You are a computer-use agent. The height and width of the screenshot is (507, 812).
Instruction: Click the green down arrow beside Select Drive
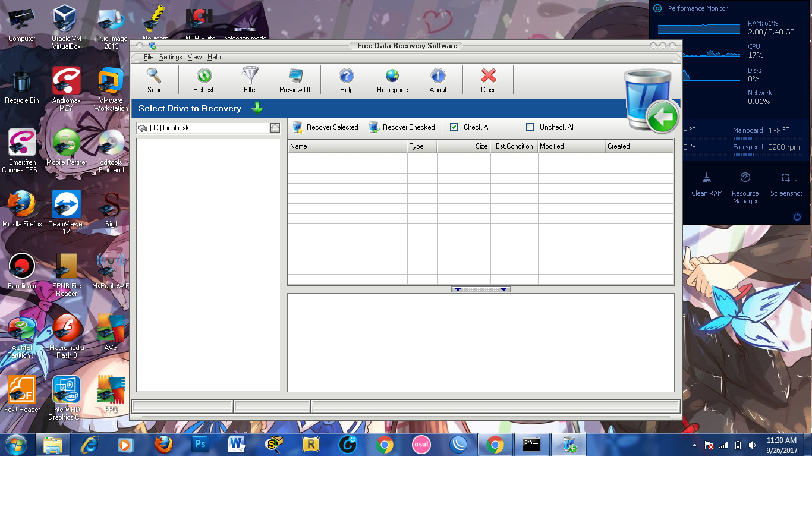coord(257,108)
